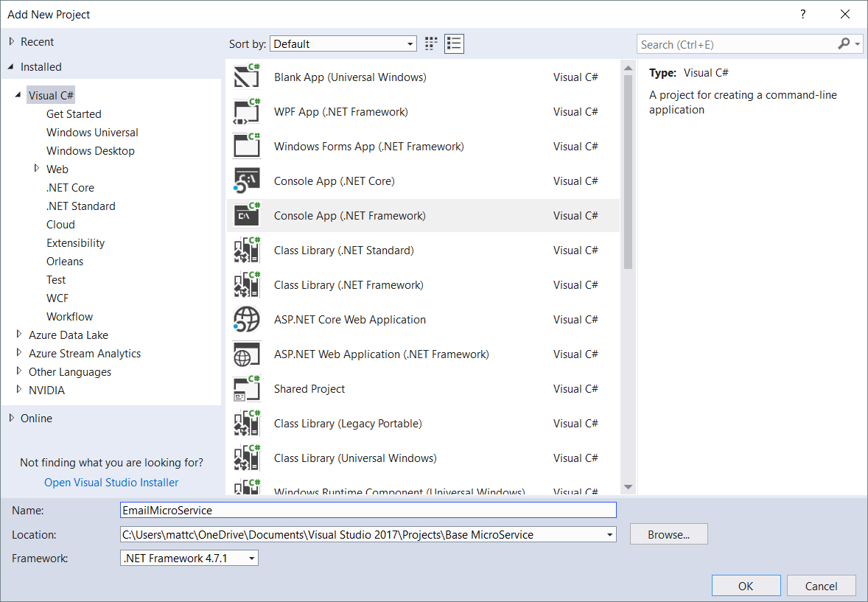The image size is (868, 602).
Task: Click the Windows Forms App template icon
Action: coord(246,146)
